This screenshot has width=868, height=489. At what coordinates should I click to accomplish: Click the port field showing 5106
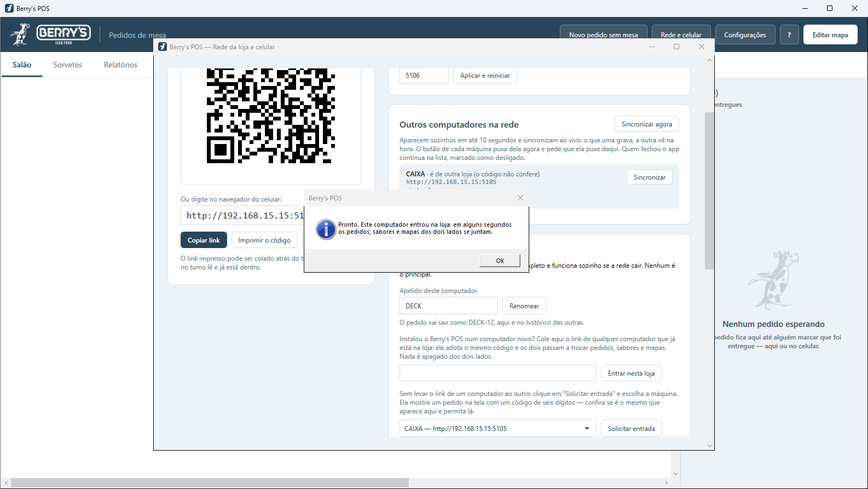pos(424,76)
